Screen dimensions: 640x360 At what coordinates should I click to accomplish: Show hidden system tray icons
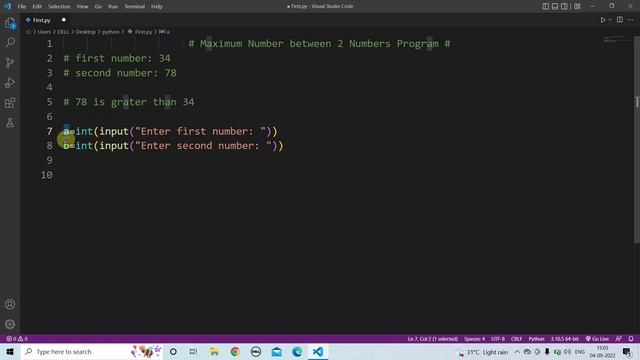click(517, 352)
